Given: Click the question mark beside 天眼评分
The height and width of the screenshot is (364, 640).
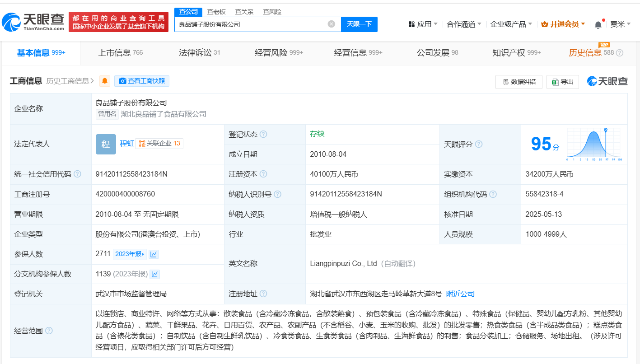Looking at the screenshot, I should pyautogui.click(x=479, y=145).
